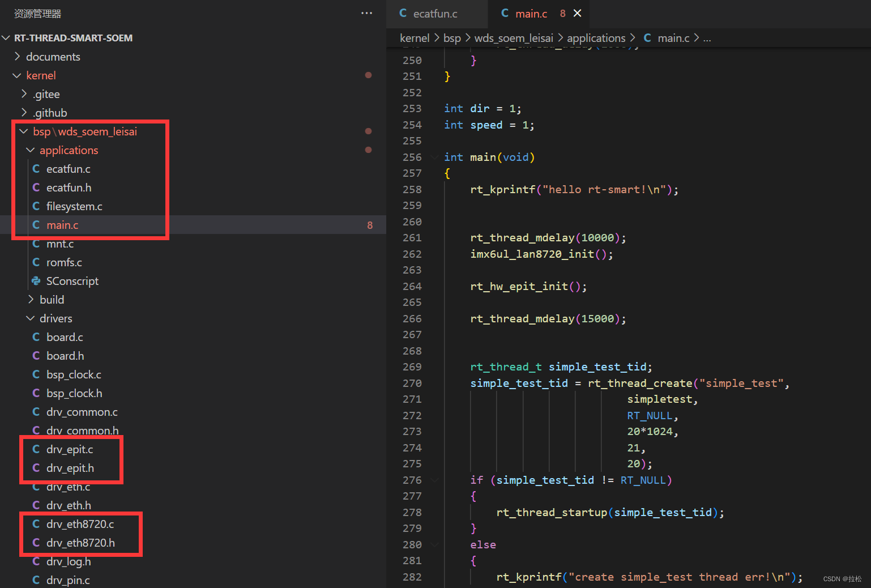Click the problem count 8 on main.c row
Viewport: 871px width, 588px height.
click(x=370, y=225)
